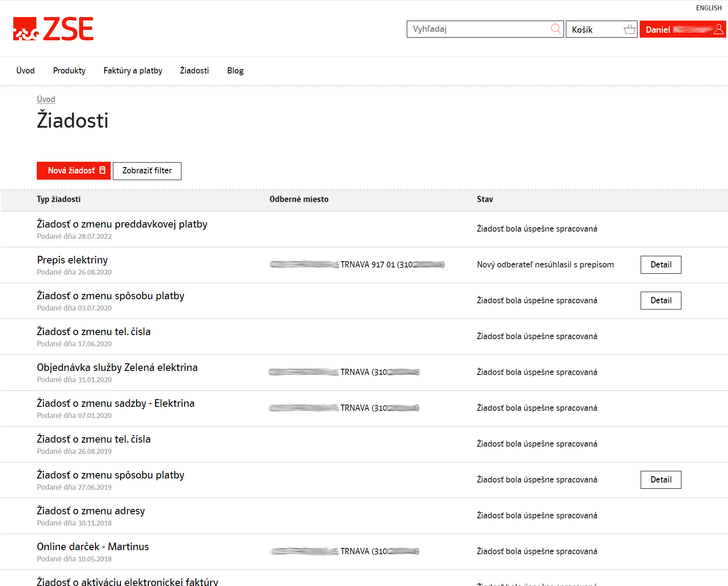Open the Blog section

point(235,71)
